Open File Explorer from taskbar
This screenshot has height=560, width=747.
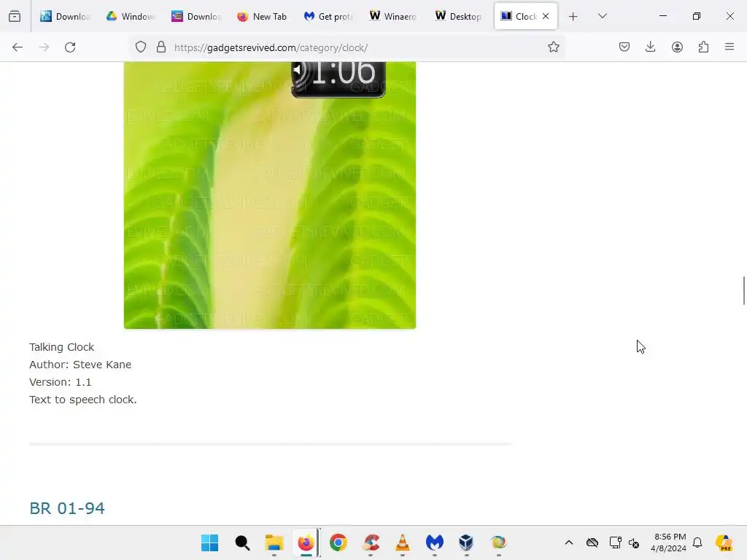pos(274,542)
